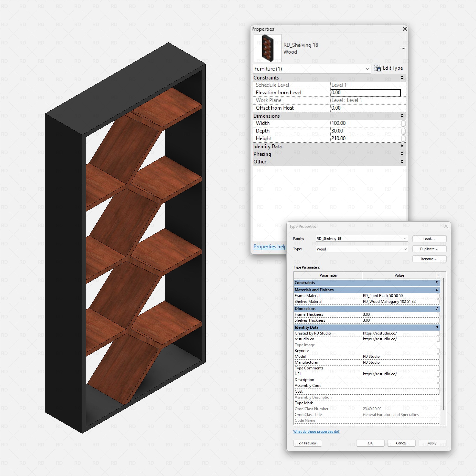Click associate button beside Frame Thickness
The width and height of the screenshot is (476, 476).
pyautogui.click(x=438, y=314)
